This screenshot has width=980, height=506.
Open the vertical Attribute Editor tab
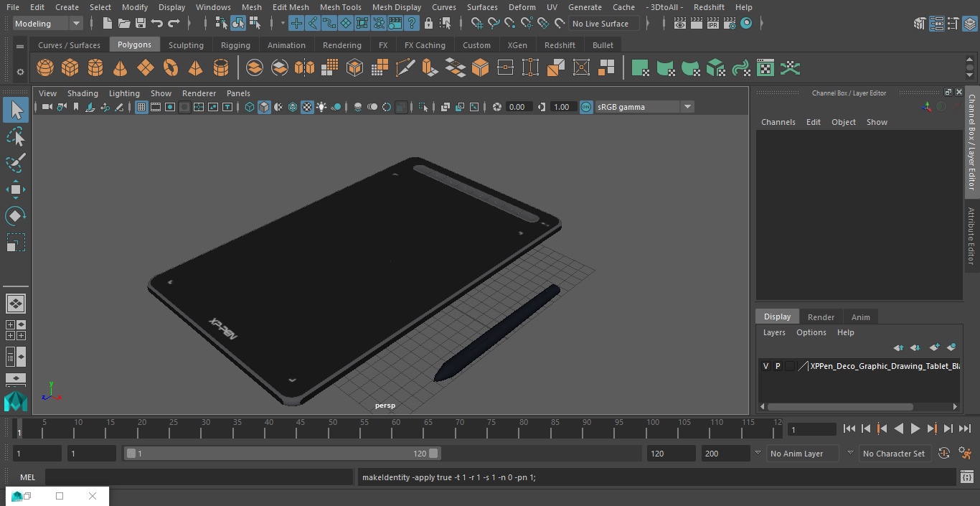tap(971, 236)
